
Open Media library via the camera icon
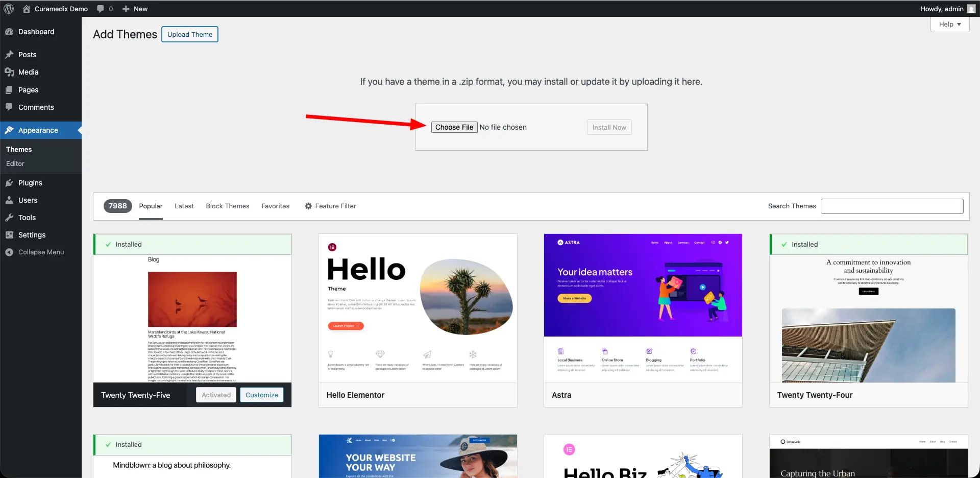[10, 72]
